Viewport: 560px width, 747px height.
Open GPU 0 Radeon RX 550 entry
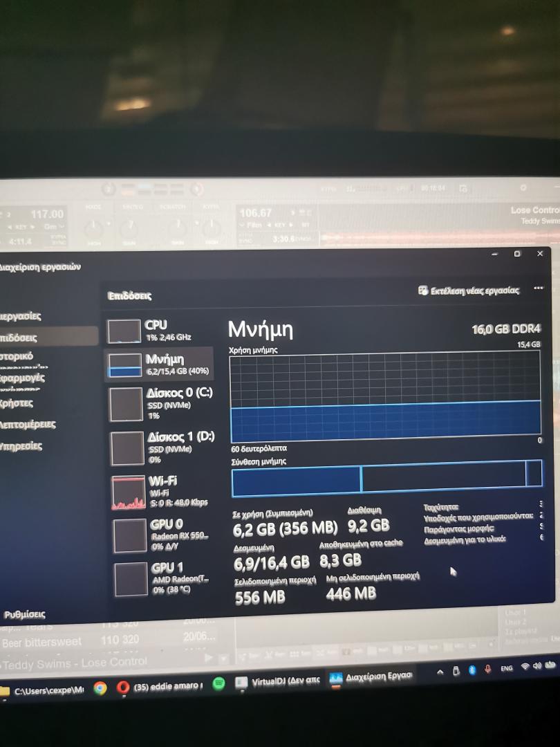point(161,535)
